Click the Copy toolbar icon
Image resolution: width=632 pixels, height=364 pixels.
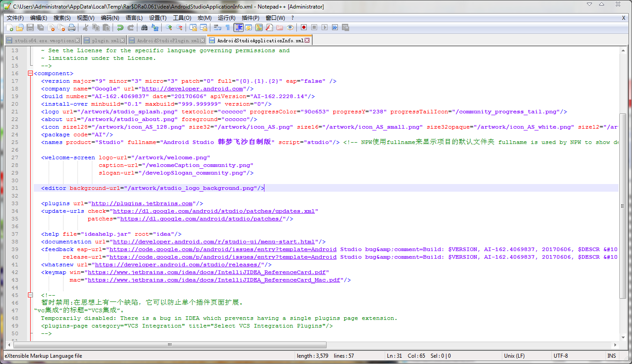(96, 28)
